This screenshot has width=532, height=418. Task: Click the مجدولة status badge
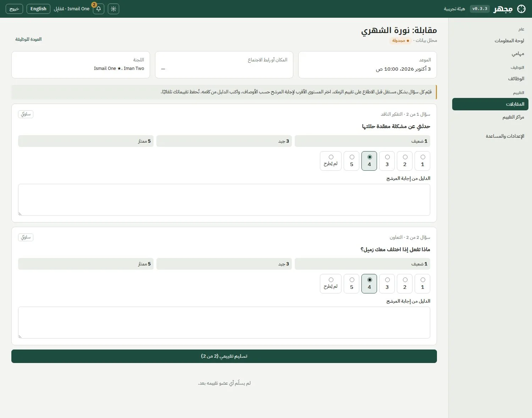point(401,40)
